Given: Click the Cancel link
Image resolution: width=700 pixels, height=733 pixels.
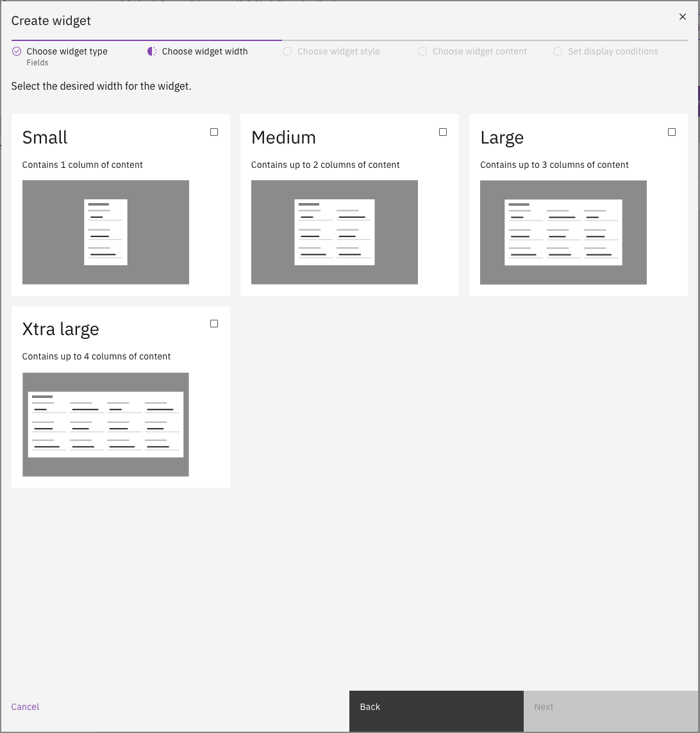Looking at the screenshot, I should (25, 707).
